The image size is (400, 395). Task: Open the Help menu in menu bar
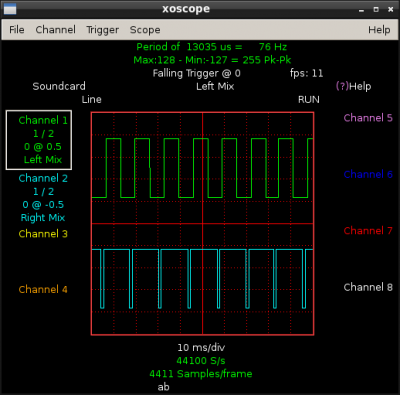(x=379, y=30)
